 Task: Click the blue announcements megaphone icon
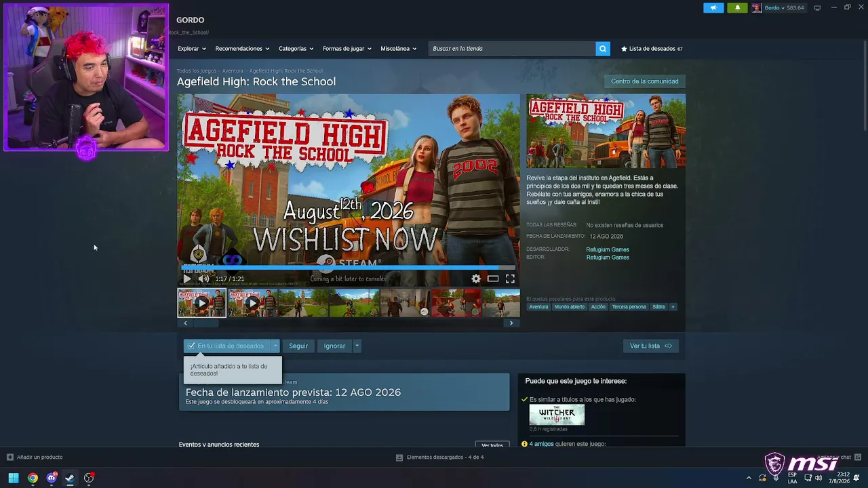[x=713, y=7]
